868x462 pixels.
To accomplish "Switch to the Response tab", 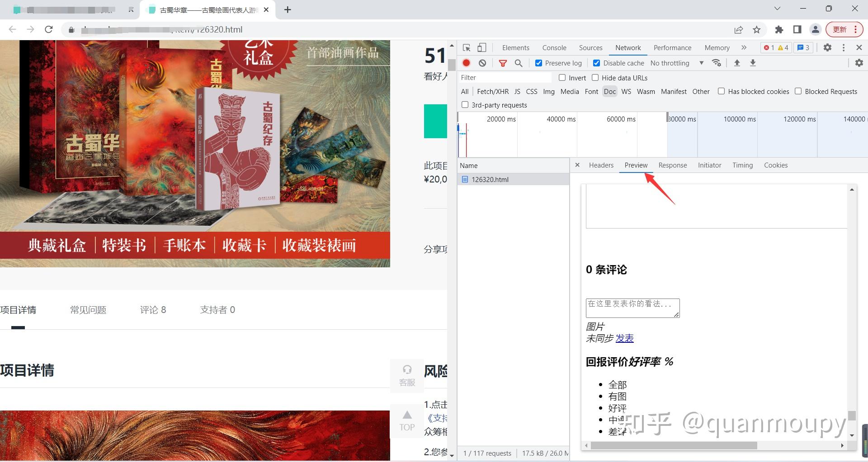I will click(x=672, y=165).
